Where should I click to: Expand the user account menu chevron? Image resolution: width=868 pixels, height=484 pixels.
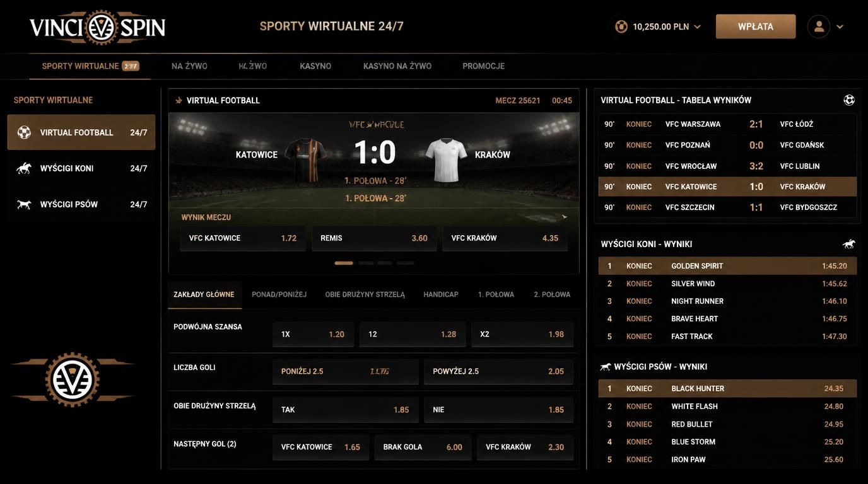coord(840,26)
